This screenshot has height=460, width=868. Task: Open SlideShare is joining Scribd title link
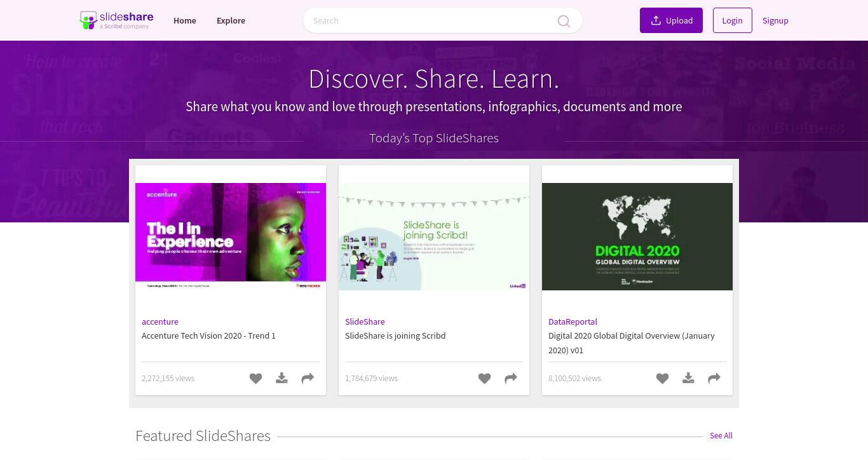tap(395, 335)
